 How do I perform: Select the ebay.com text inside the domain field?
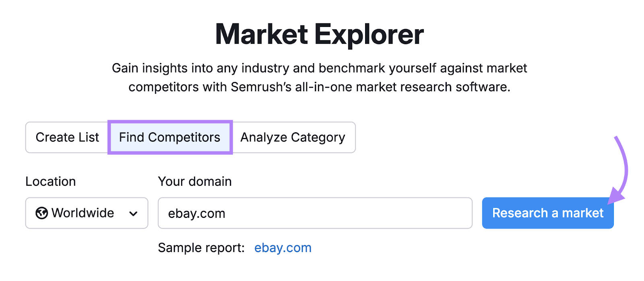(x=196, y=213)
